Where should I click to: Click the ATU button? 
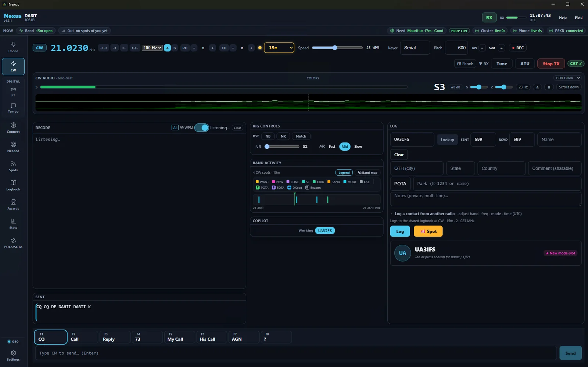525,64
